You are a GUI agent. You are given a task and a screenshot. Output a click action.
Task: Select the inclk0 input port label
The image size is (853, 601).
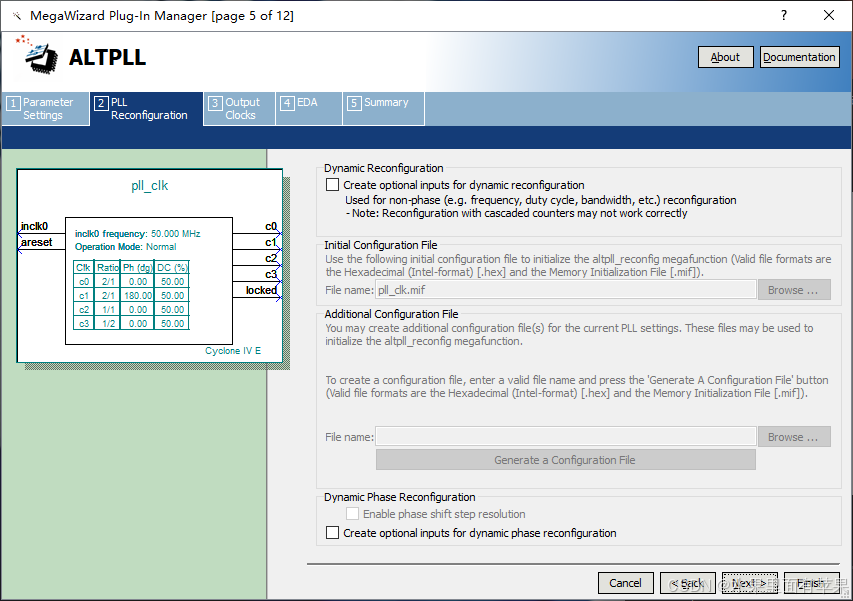[34, 226]
